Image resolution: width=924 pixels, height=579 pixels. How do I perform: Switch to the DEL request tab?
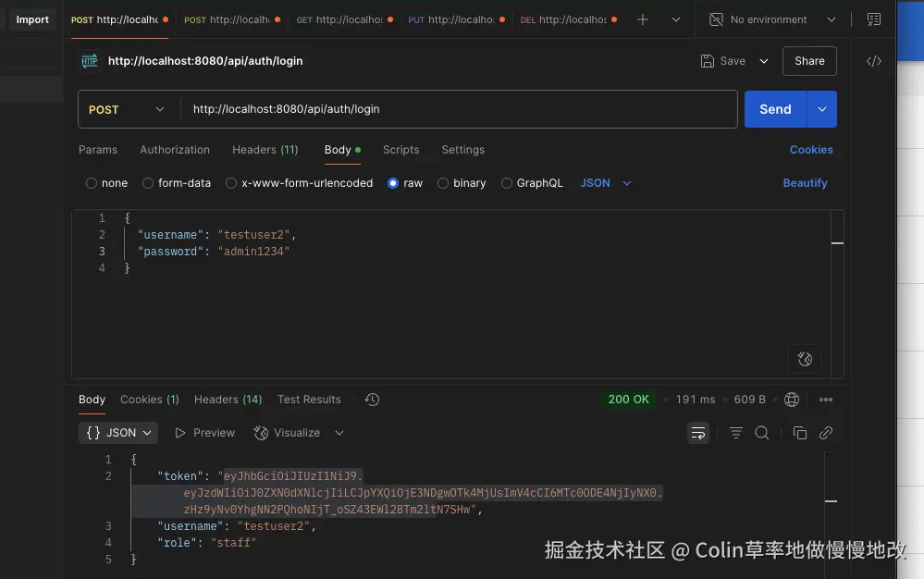(x=569, y=19)
